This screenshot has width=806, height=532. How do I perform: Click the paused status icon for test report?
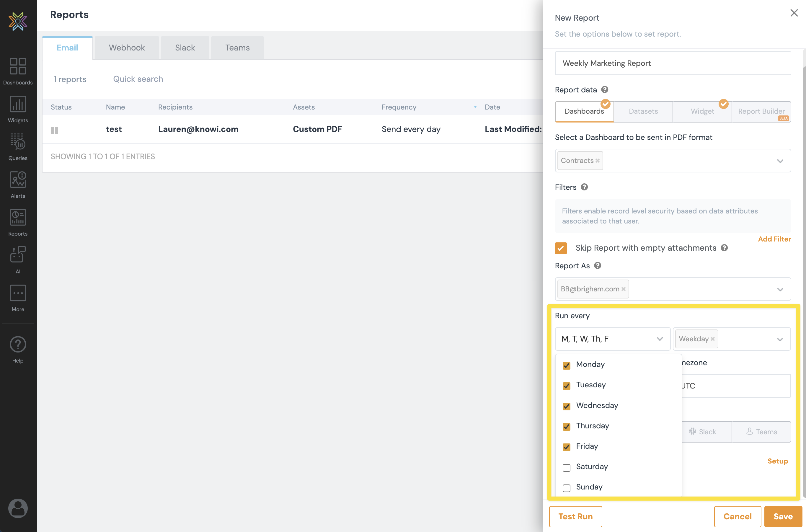[54, 130]
